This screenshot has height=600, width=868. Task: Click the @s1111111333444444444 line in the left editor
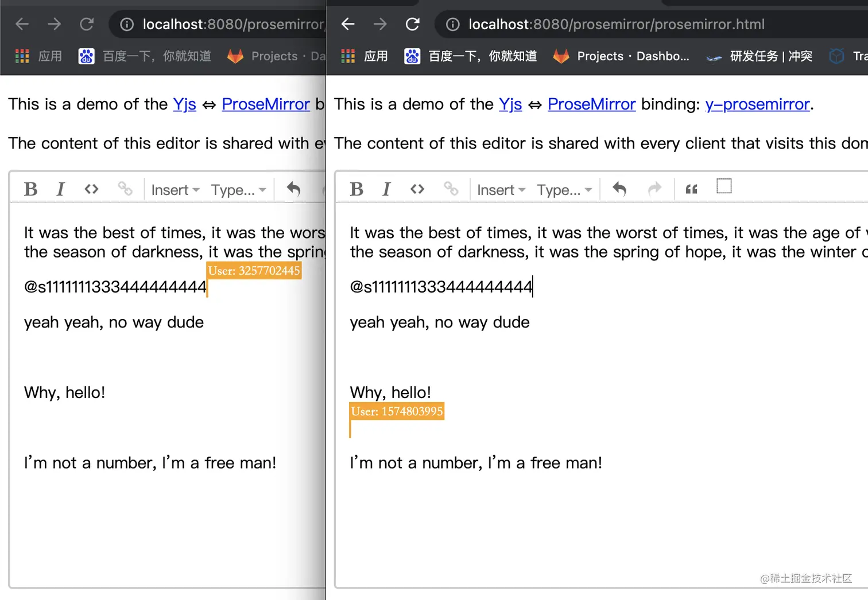[115, 287]
